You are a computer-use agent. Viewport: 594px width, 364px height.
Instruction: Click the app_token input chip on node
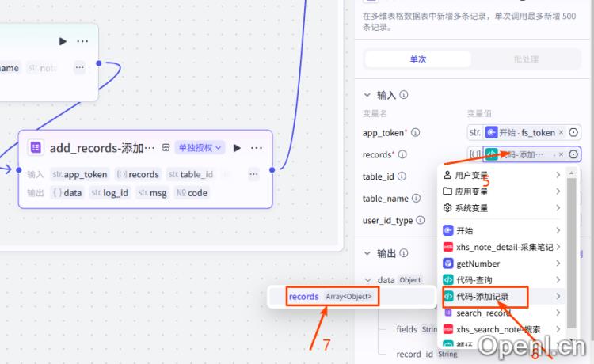[x=80, y=174]
